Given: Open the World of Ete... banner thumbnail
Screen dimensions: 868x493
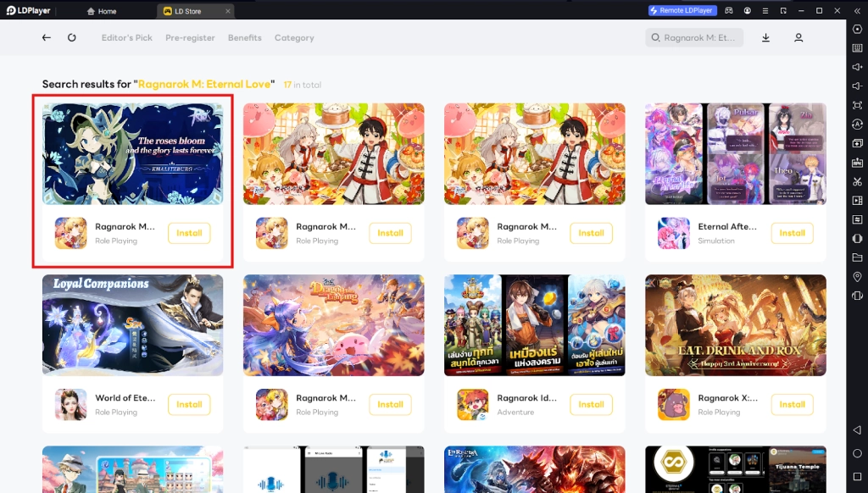Looking at the screenshot, I should pos(133,325).
